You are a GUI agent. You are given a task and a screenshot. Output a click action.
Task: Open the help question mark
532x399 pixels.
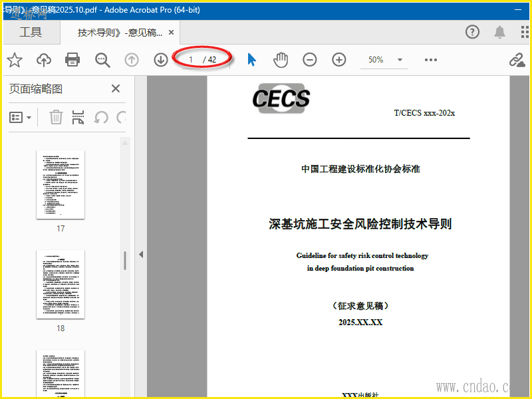click(x=472, y=32)
